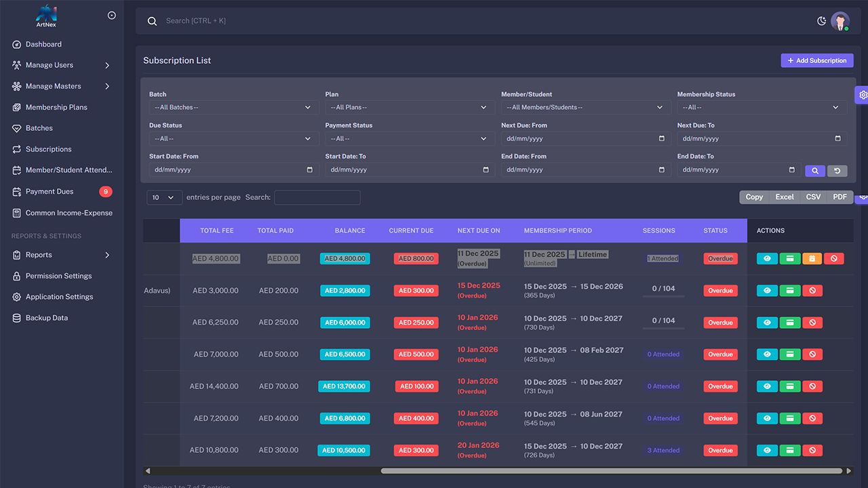Click the magnifier icon in top search bar
Image resolution: width=868 pixels, height=488 pixels.
click(153, 21)
